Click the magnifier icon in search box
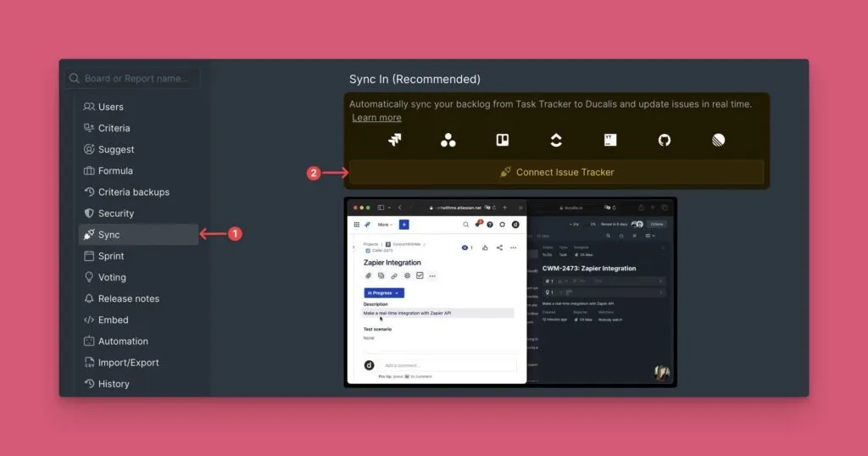Screen dimensions: 868x456 click(x=75, y=79)
